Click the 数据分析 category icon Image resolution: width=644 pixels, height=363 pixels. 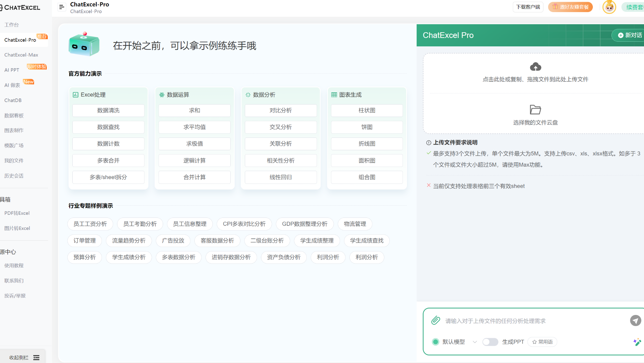248,95
